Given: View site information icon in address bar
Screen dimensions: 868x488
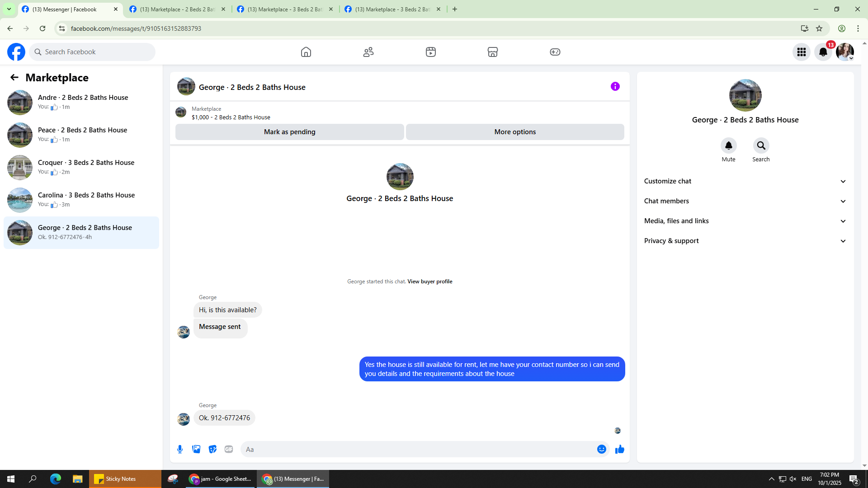Looking at the screenshot, I should point(62,28).
